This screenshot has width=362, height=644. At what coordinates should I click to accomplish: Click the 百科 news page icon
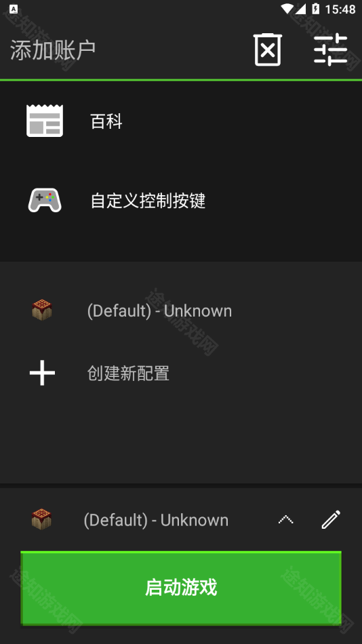[x=45, y=121]
